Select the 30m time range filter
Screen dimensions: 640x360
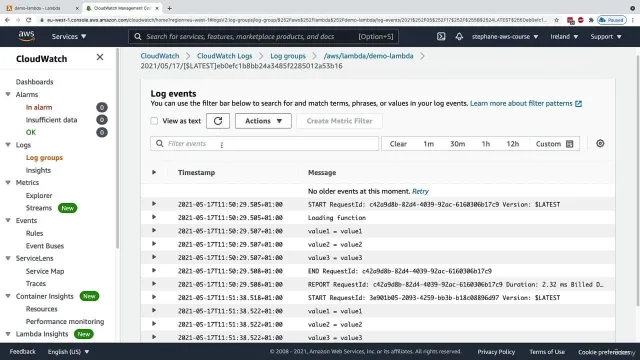coord(457,144)
